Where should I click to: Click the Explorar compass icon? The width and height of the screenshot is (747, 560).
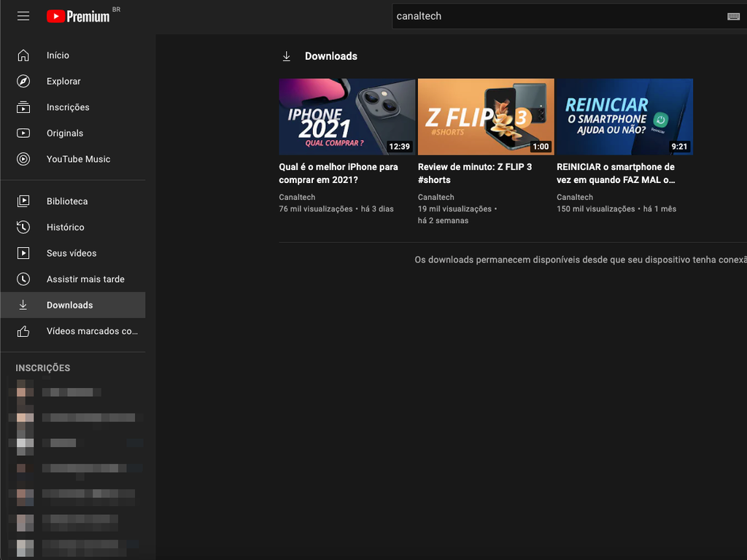[x=23, y=82]
